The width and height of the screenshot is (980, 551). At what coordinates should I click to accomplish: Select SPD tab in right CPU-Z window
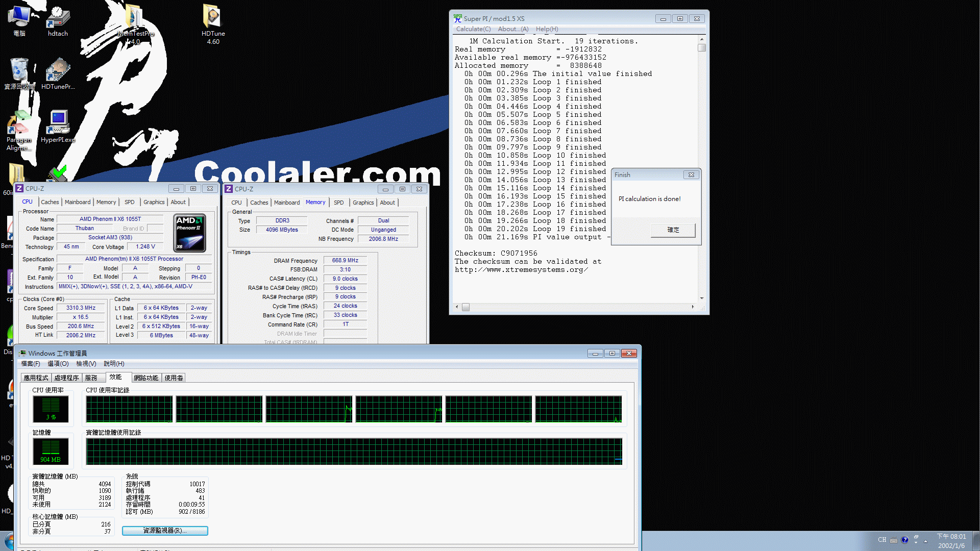pos(339,203)
